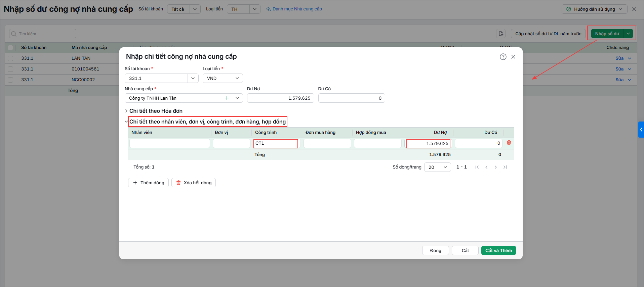Screen dimensions: 644x287
Task: Open the Hướng dẫn sử dụng menu
Action: pos(594,9)
